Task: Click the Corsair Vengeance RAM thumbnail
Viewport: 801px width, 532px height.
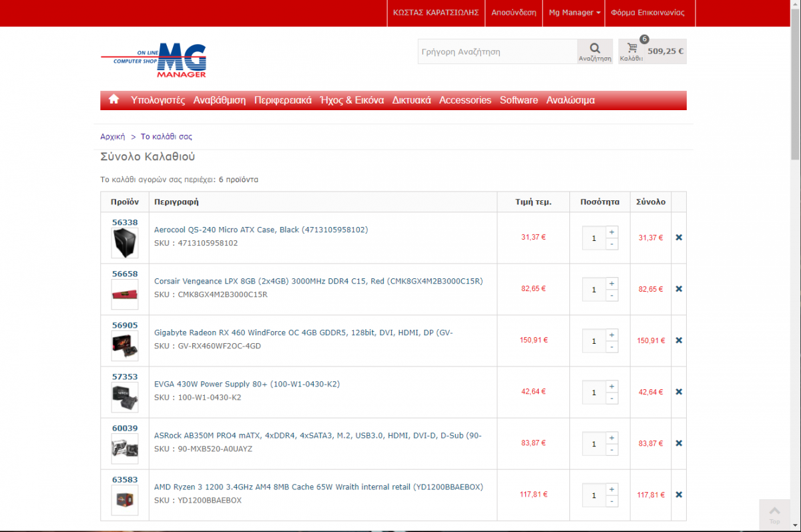Action: (125, 294)
